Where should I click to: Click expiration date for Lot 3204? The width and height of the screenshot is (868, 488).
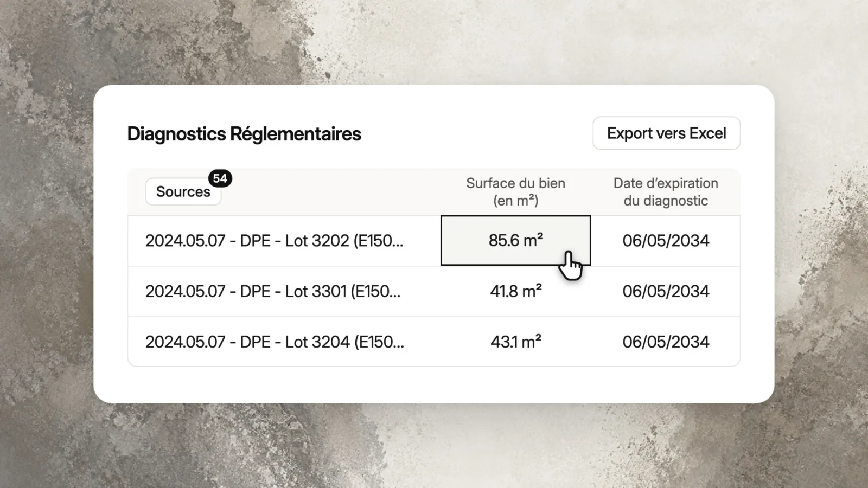point(666,342)
